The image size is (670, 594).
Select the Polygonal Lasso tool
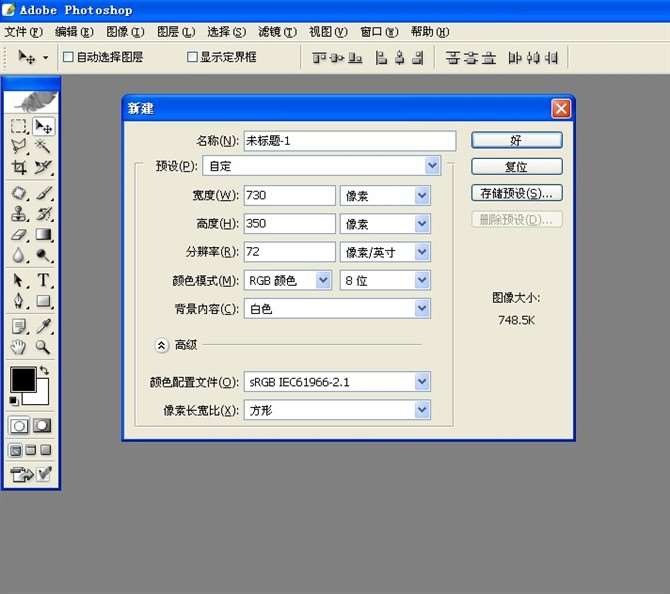point(18,147)
